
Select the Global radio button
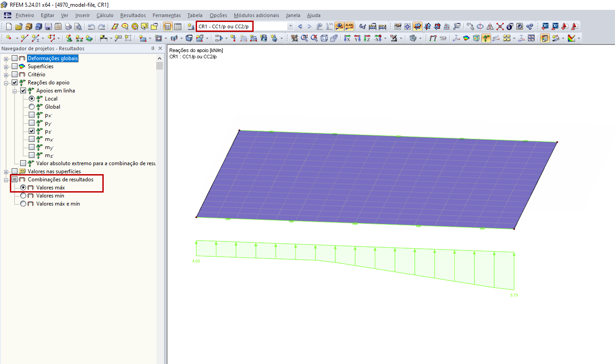point(31,107)
